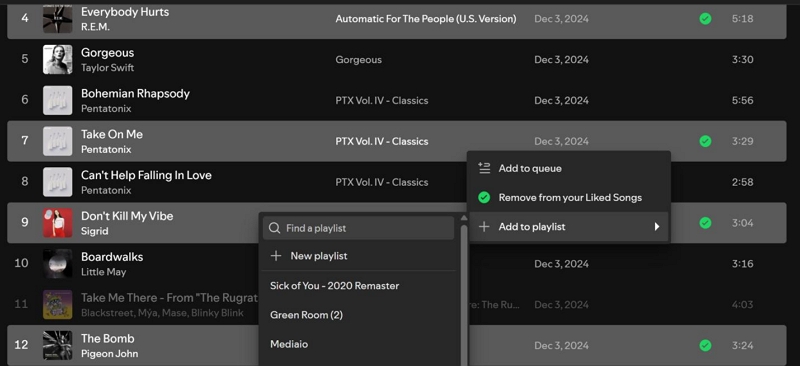Select the Take On Me song title
Screen dimensions: 800x366
(x=112, y=134)
